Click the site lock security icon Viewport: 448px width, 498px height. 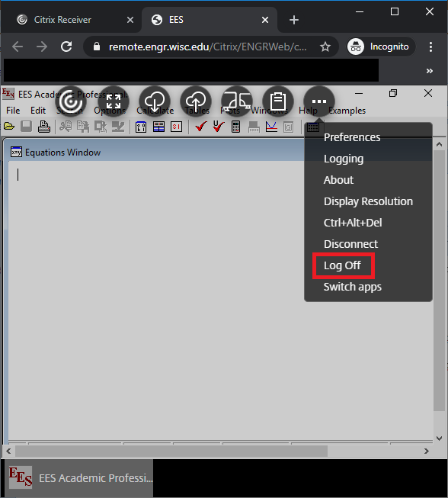click(97, 47)
